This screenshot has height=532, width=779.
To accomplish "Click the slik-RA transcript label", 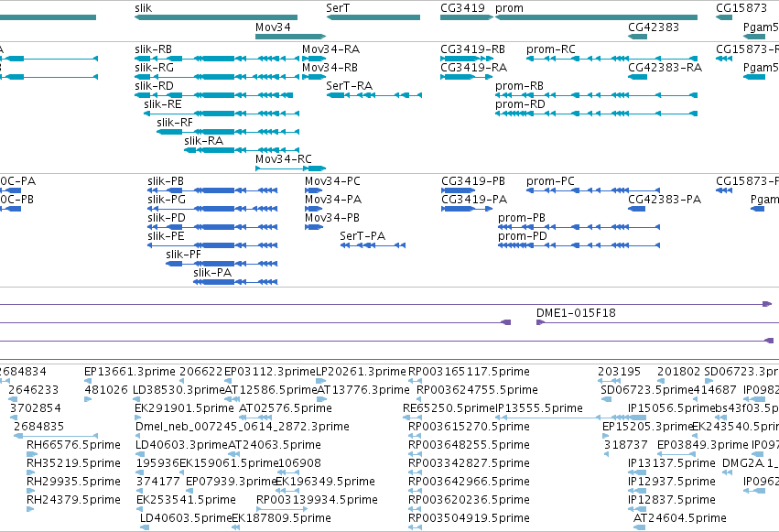I will click(204, 141).
